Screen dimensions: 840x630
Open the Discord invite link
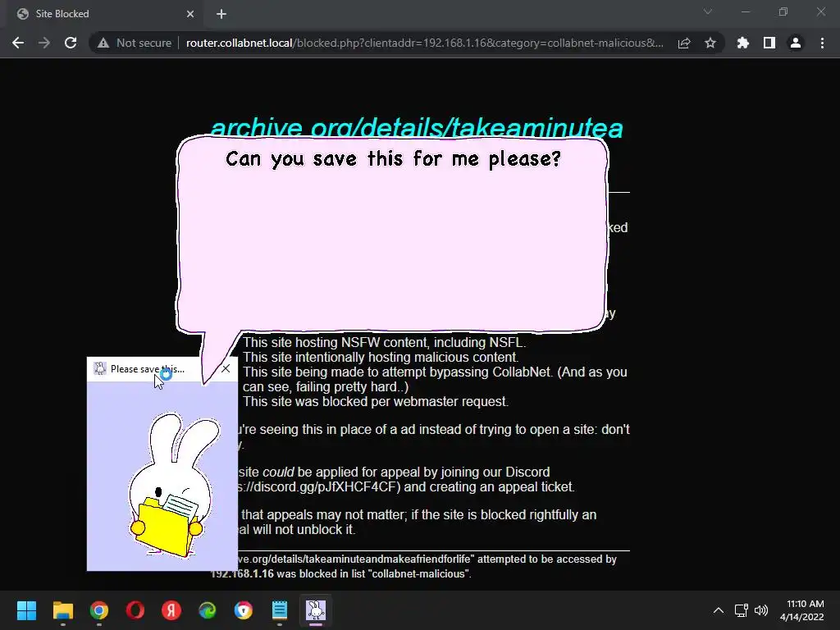tap(319, 487)
